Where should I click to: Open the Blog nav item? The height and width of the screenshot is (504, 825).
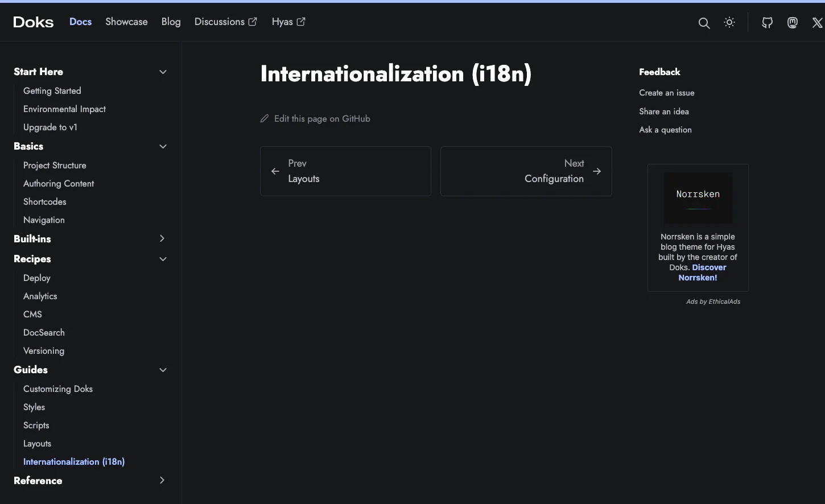pyautogui.click(x=171, y=22)
